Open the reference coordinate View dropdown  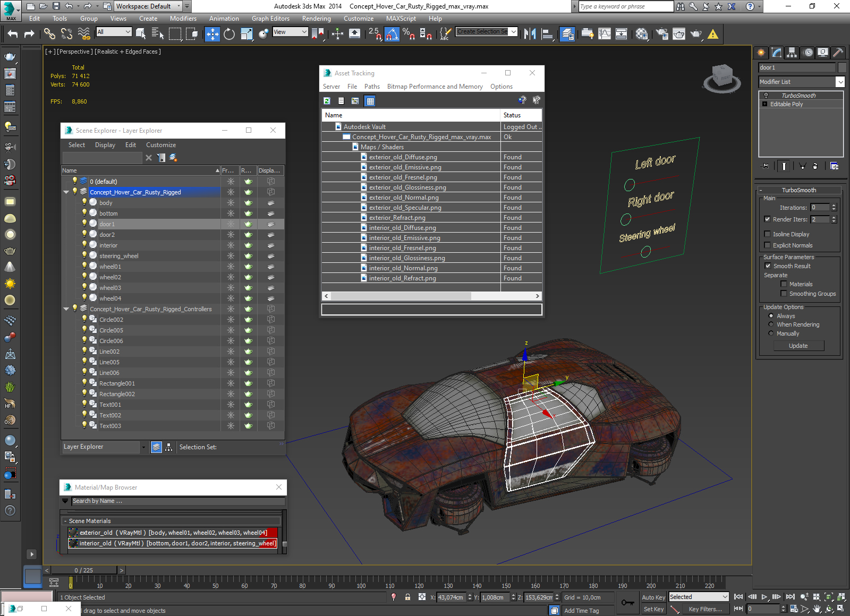click(x=290, y=32)
